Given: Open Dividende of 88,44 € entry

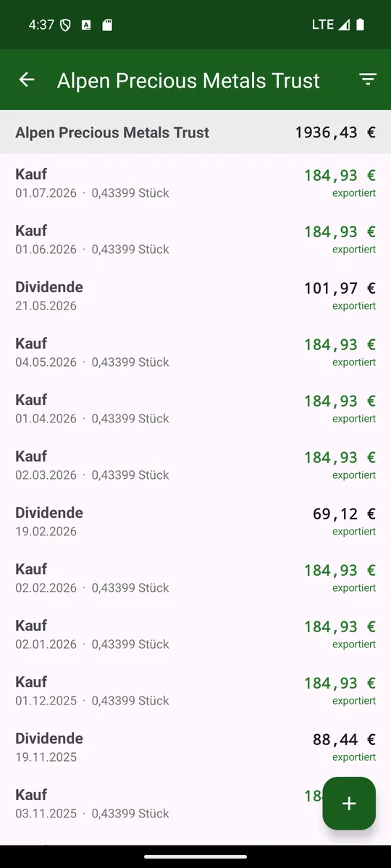Looking at the screenshot, I should click(x=195, y=746).
